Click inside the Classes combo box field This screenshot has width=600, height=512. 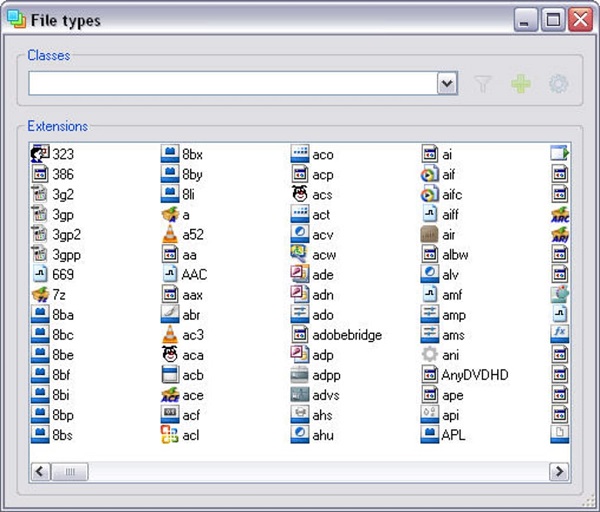coord(230,84)
